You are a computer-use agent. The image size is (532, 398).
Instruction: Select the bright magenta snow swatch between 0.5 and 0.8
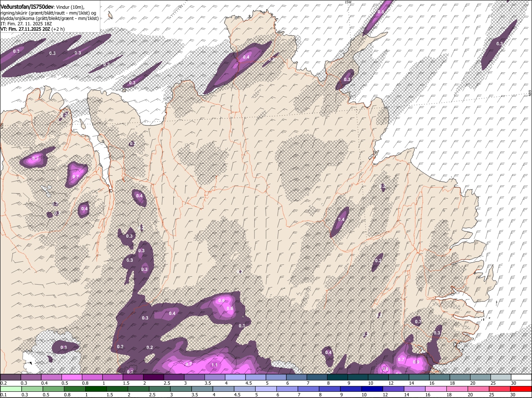[72, 378]
